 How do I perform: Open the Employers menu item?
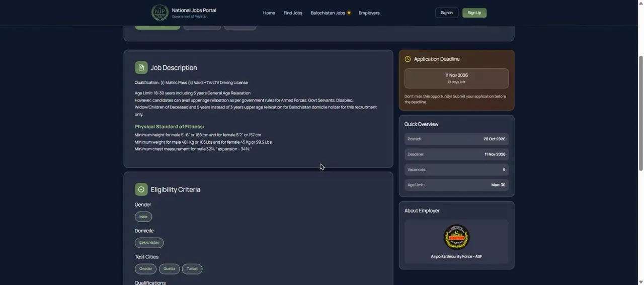click(369, 13)
